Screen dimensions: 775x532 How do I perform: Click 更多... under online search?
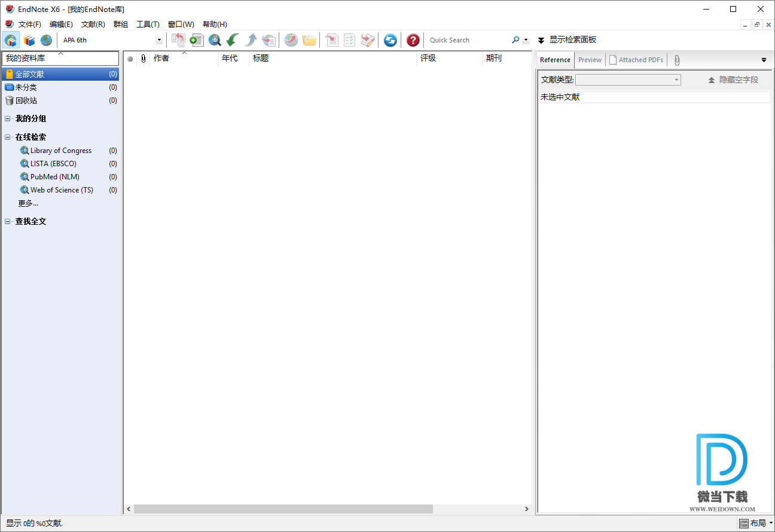pos(28,203)
